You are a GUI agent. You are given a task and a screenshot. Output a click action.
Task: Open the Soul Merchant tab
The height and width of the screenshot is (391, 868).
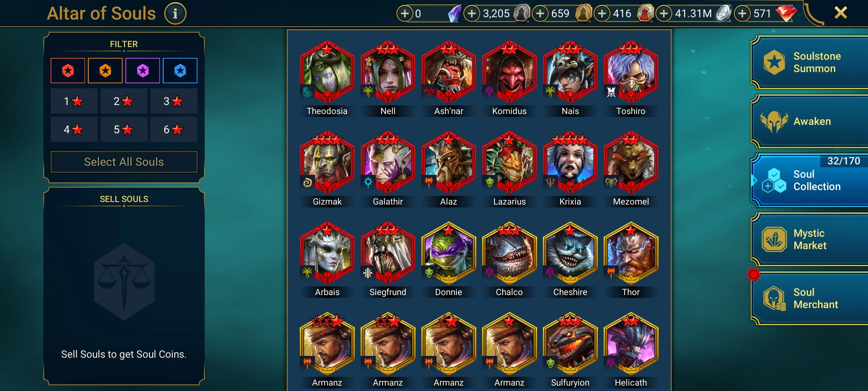tap(810, 298)
